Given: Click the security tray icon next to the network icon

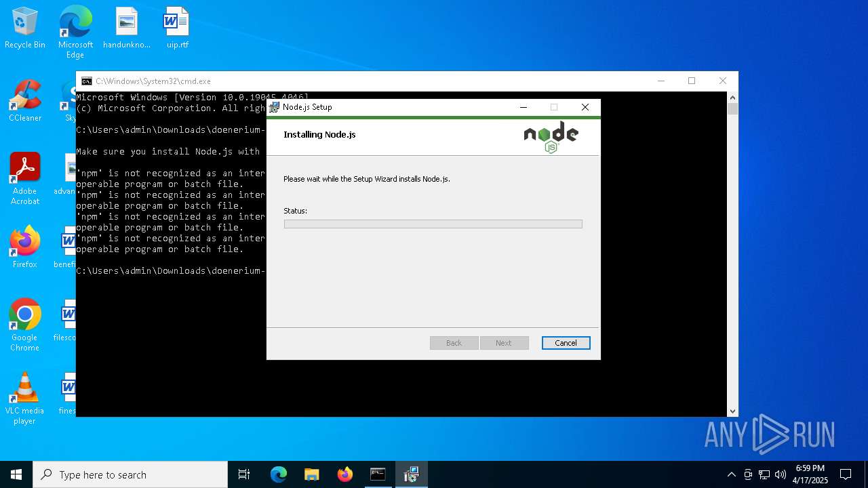Looking at the screenshot, I should (748, 474).
